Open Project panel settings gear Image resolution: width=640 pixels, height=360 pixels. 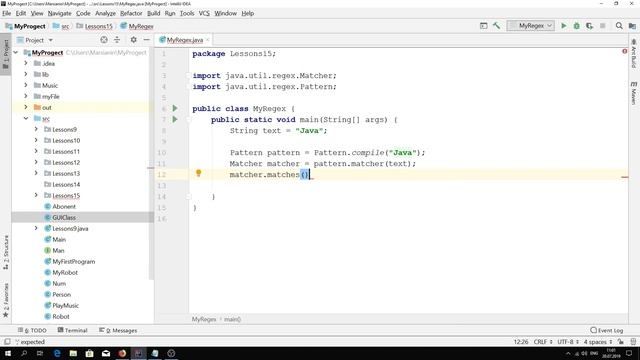pyautogui.click(x=133, y=40)
